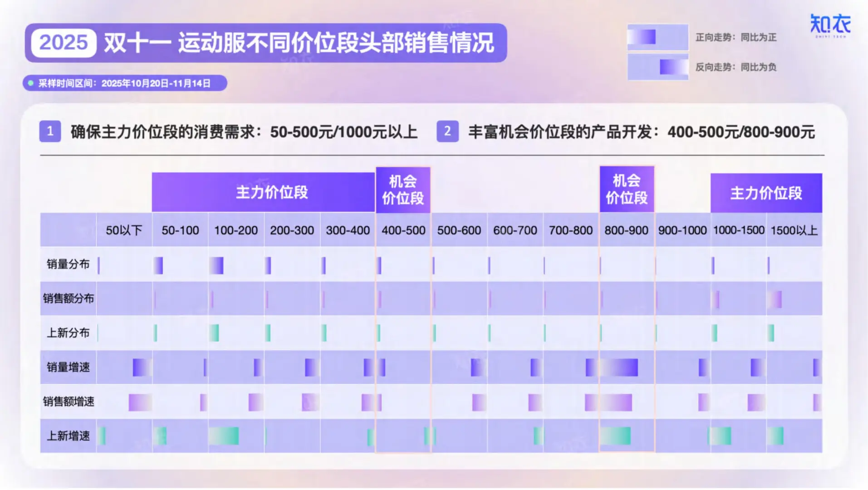Expand the 销量增速 row

pyautogui.click(x=68, y=367)
